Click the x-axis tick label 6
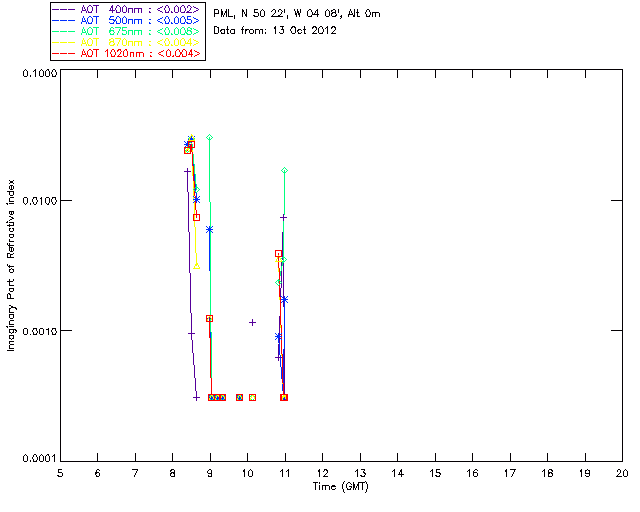Image resolution: width=640 pixels, height=512 pixels. [98, 473]
